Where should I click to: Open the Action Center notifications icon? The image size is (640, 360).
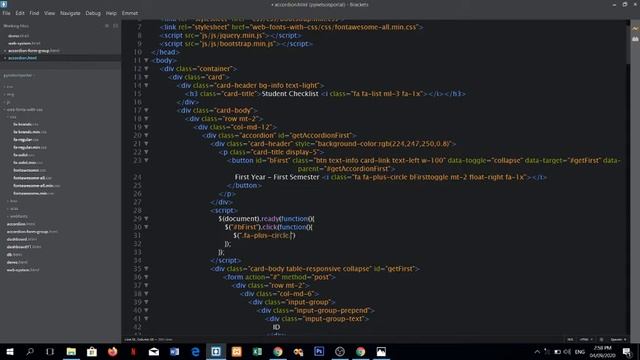pyautogui.click(x=627, y=351)
